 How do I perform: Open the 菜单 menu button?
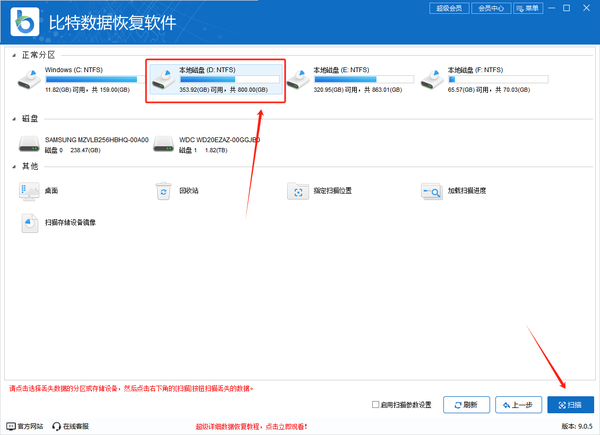click(528, 8)
